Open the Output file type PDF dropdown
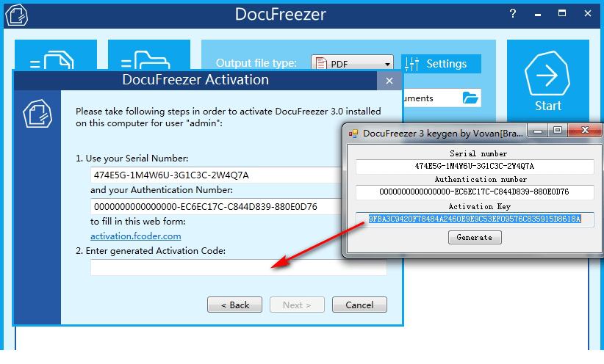This screenshot has width=604, height=364. click(x=352, y=62)
